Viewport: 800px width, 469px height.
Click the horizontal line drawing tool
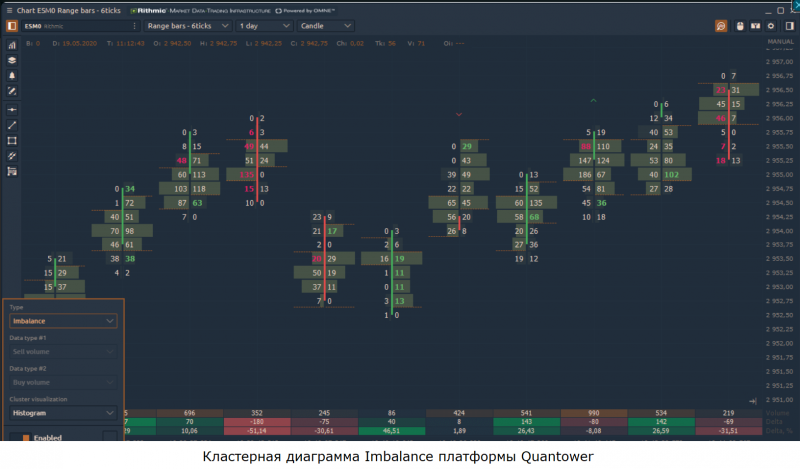point(12,109)
